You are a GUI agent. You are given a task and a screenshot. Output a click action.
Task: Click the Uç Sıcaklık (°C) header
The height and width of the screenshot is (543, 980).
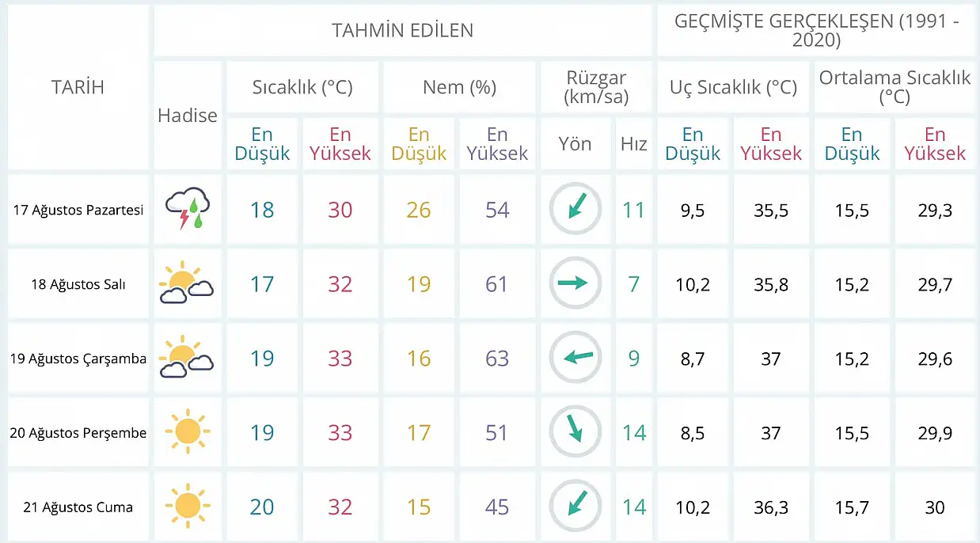tap(733, 87)
